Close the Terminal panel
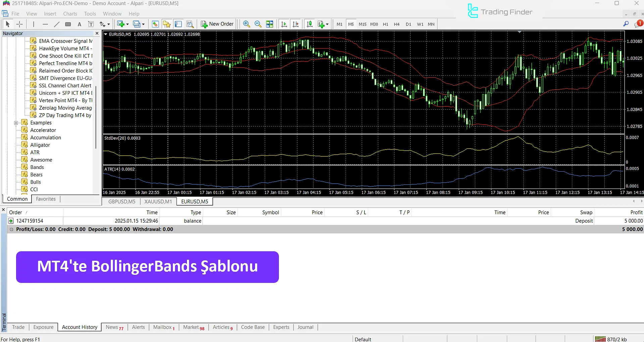 pos(3,210)
